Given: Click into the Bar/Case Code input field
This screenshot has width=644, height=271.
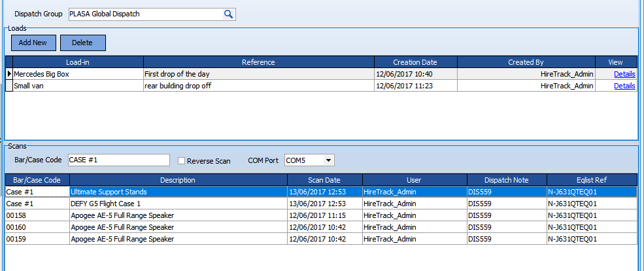Looking at the screenshot, I should [118, 160].
